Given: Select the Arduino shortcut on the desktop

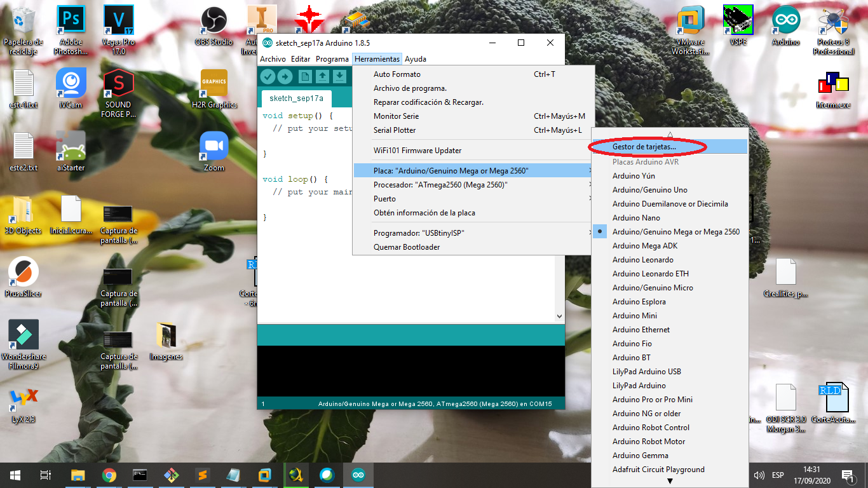Looking at the screenshot, I should [x=786, y=27].
